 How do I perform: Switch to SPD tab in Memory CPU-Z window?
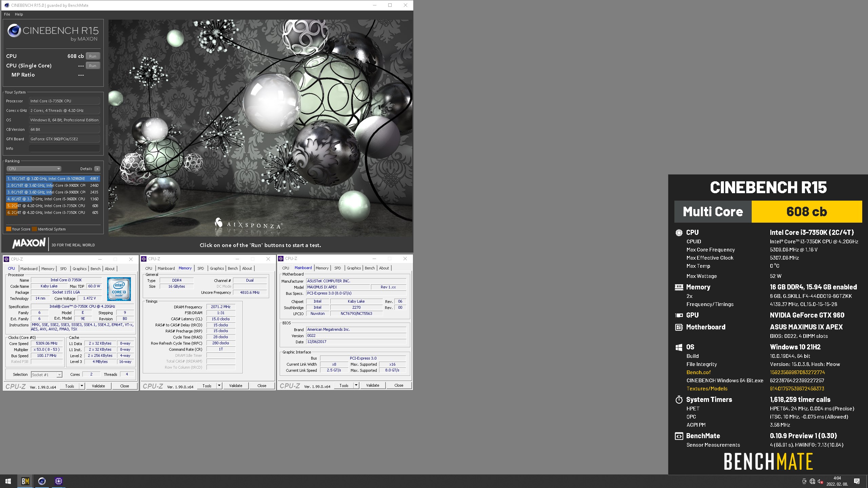201,268
